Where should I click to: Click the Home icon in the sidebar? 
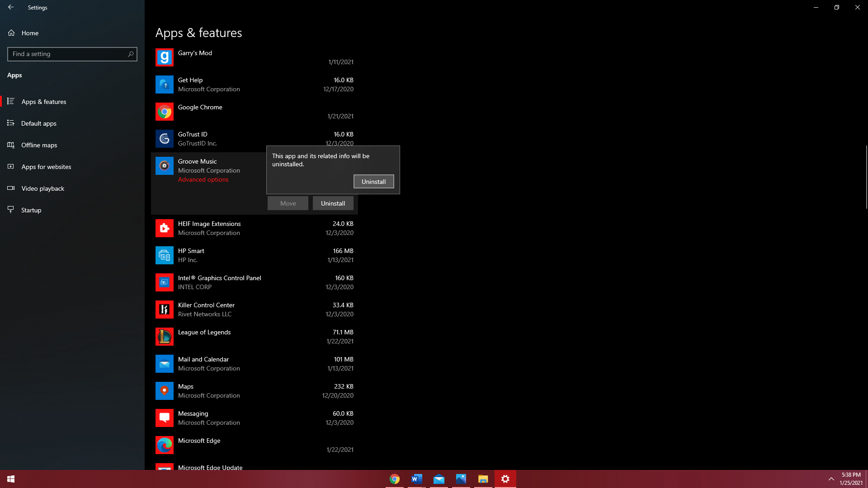coord(11,33)
